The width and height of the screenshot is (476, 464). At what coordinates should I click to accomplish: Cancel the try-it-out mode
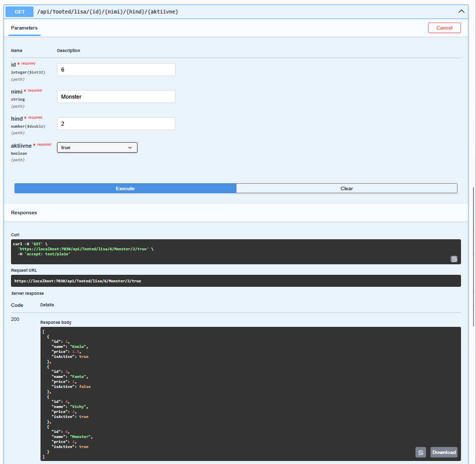click(x=444, y=28)
